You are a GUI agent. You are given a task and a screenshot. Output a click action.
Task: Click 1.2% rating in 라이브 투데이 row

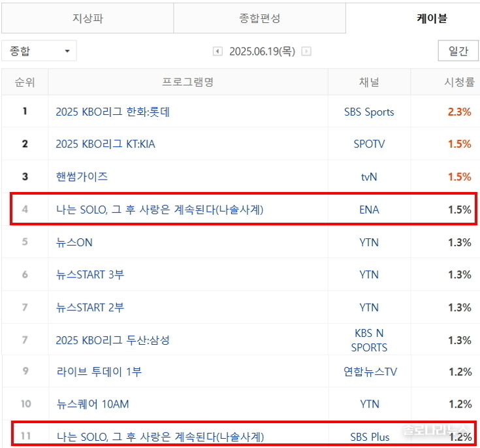[x=460, y=372]
